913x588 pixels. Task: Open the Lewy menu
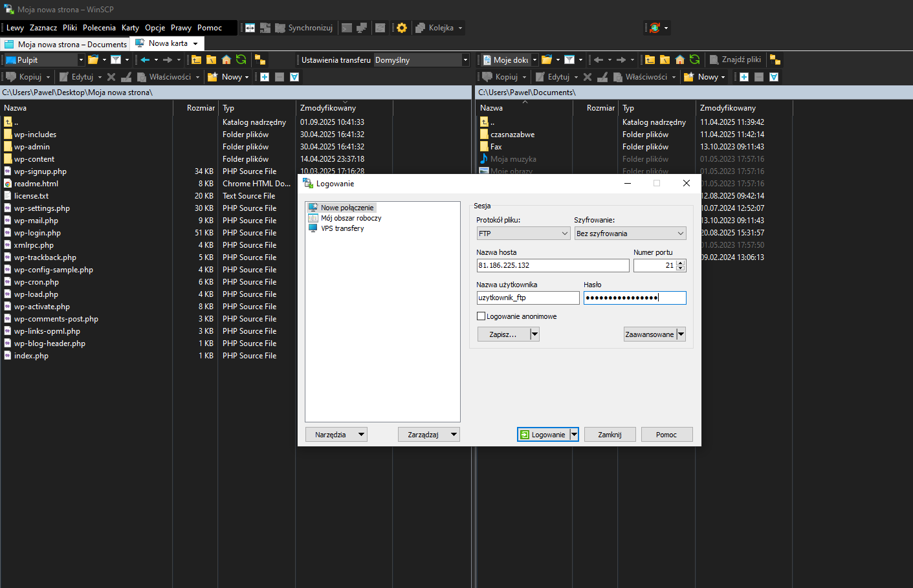15,28
